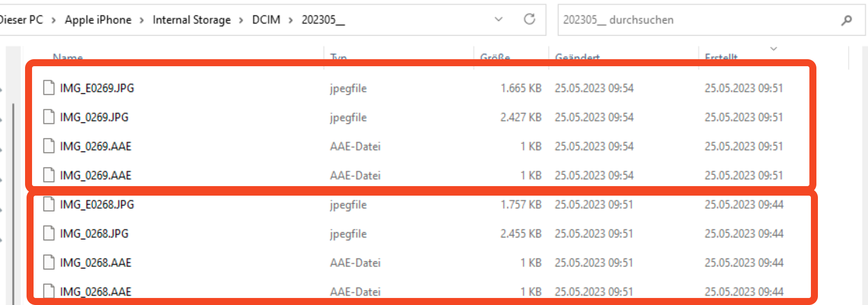The height and width of the screenshot is (305, 868).
Task: Click the 202305__ breadcrumb segment
Action: pos(323,20)
